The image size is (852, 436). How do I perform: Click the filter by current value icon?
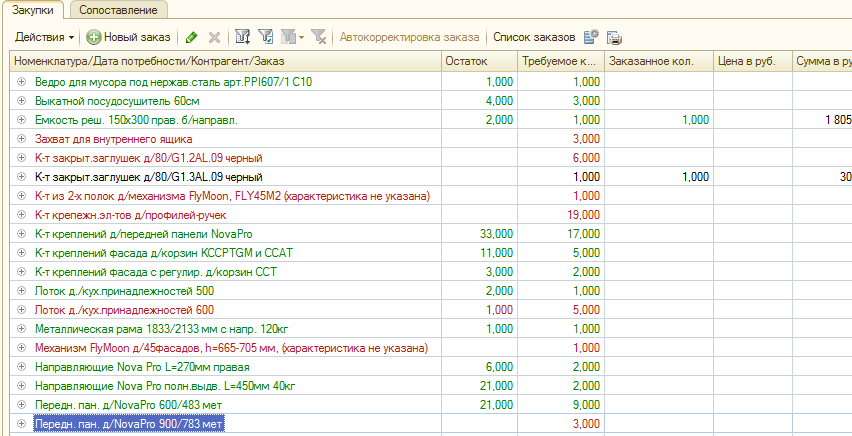[265, 38]
